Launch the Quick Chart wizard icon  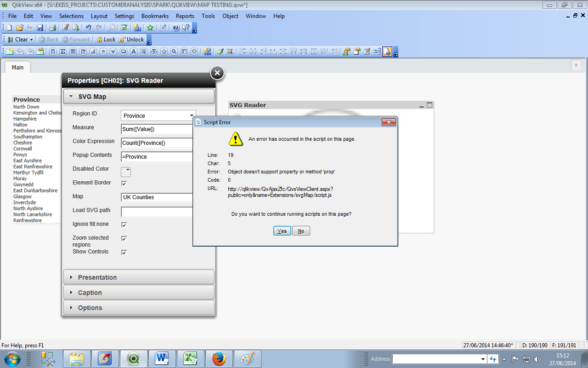[x=137, y=28]
